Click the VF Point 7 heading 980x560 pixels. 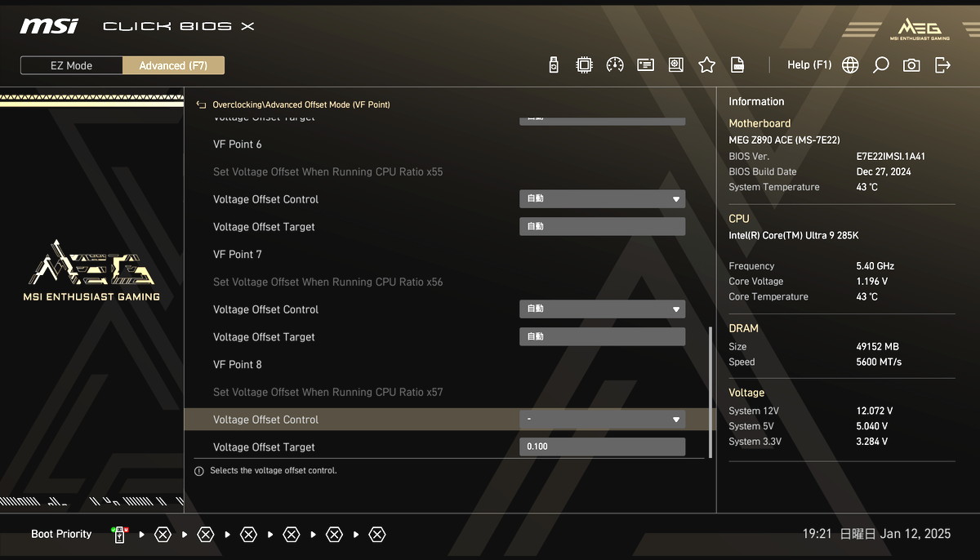238,255
